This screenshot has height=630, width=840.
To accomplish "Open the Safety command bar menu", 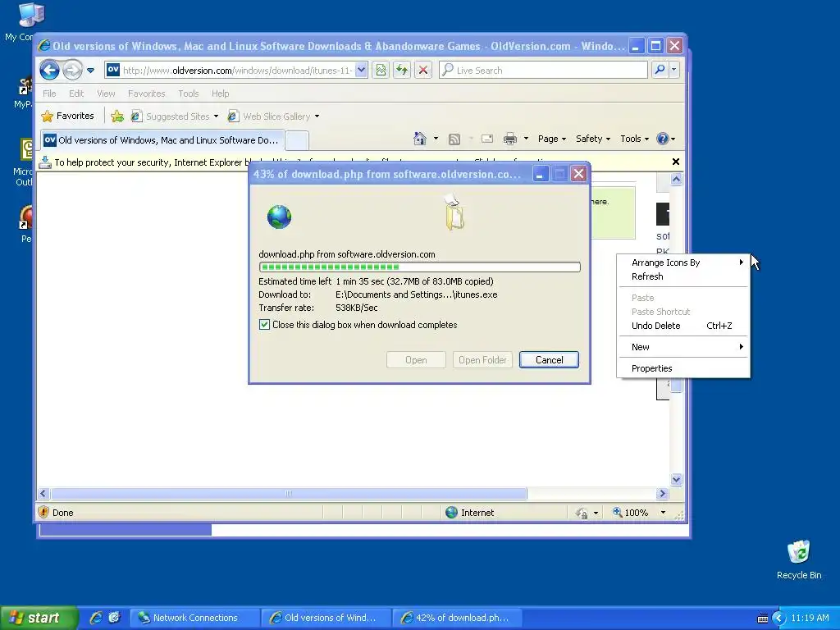I will (592, 139).
